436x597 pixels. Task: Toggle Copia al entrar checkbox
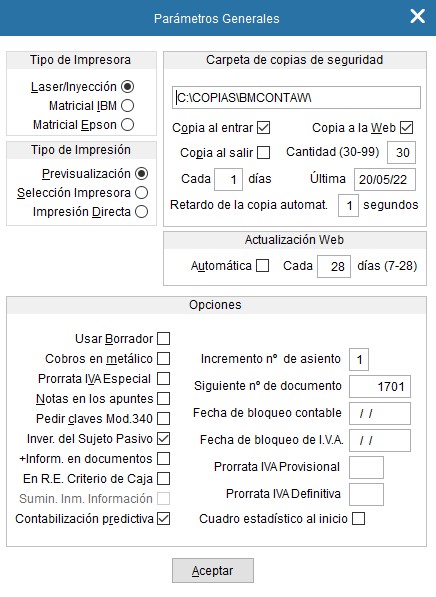point(264,128)
